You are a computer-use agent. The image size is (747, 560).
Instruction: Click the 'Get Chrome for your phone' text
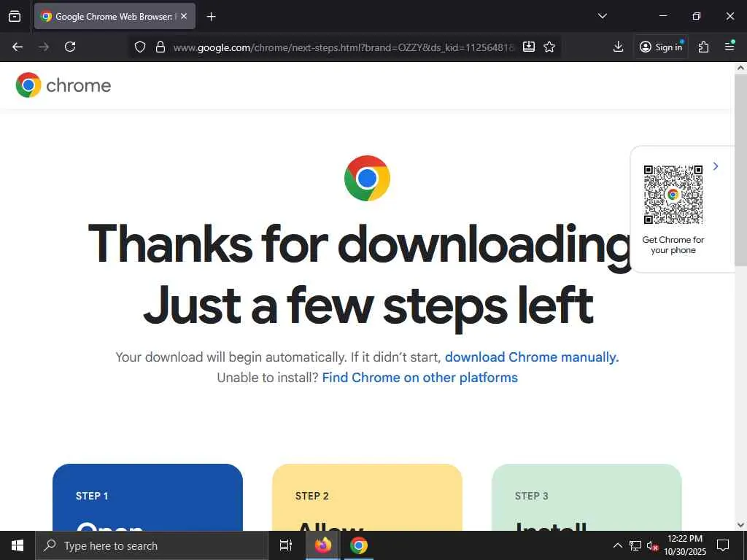[x=673, y=245]
